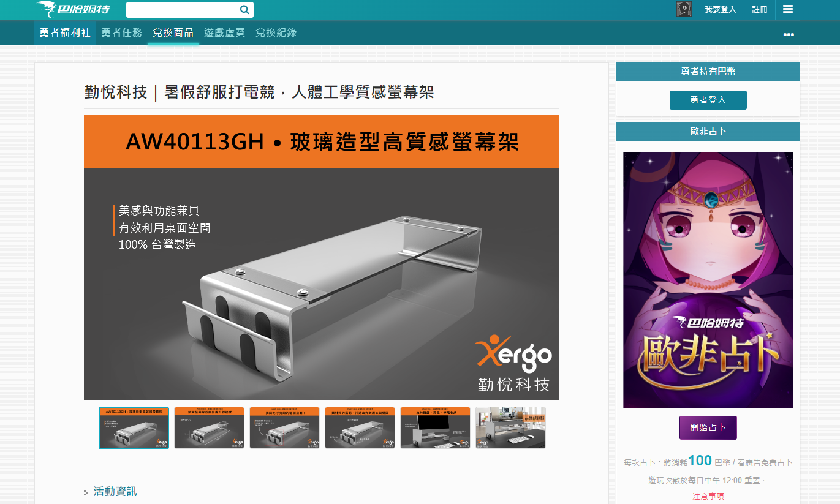Click the product title 勤悅科技 heading
This screenshot has width=840, height=504.
click(x=259, y=92)
